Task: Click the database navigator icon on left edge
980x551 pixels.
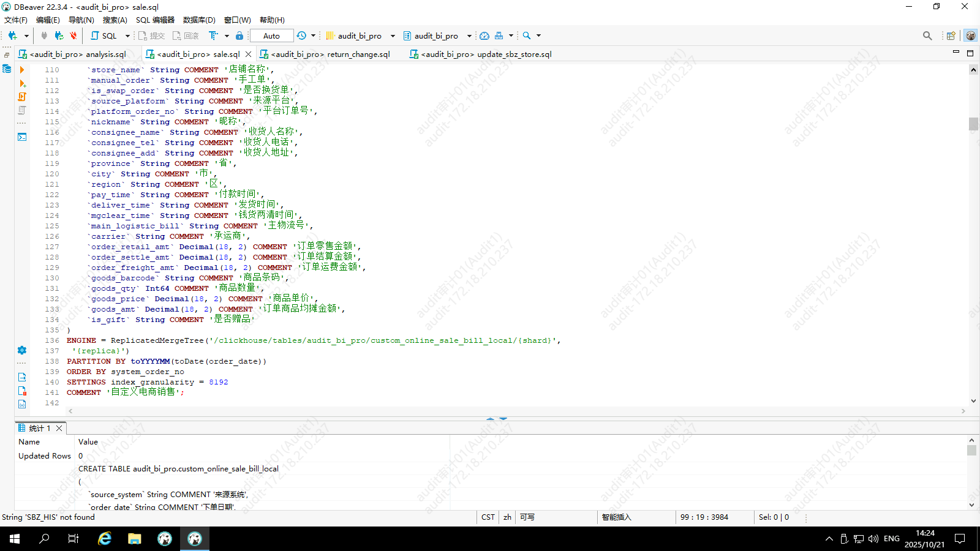Action: pyautogui.click(x=7, y=69)
